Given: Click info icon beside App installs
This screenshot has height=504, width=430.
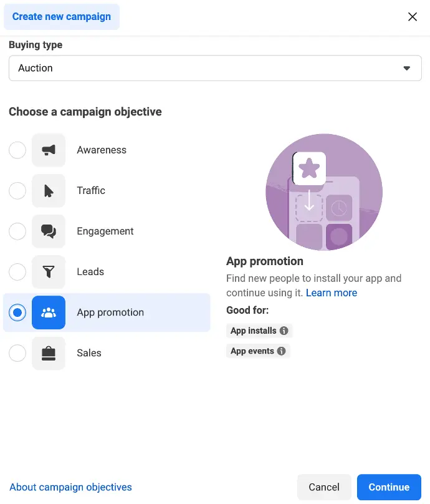Looking at the screenshot, I should coord(284,331).
